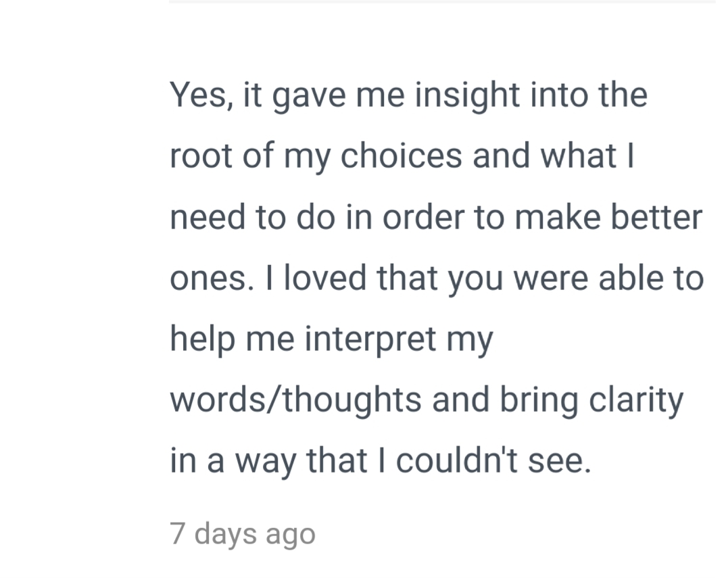This screenshot has width=728, height=578.
Task: Click the word "bring" in the review
Action: [x=539, y=400]
